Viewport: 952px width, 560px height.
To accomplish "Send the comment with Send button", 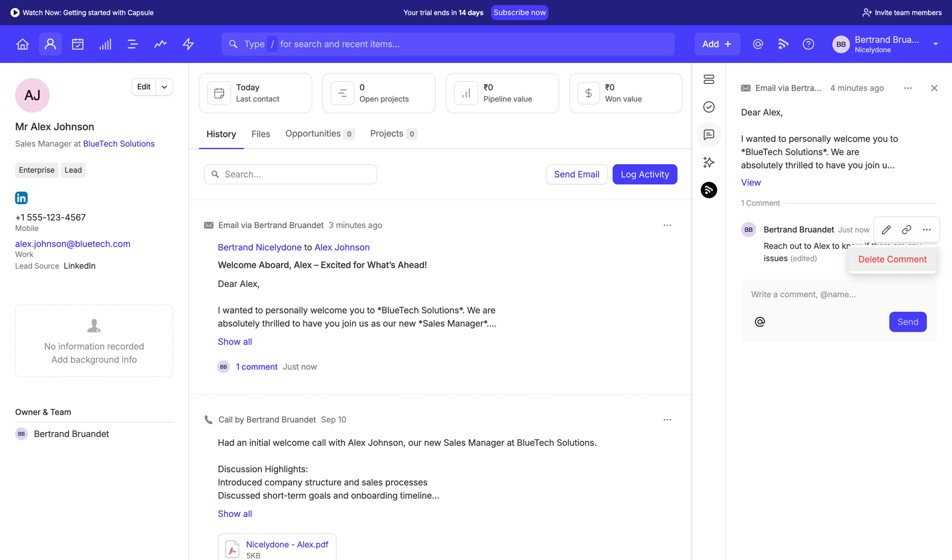I will [908, 322].
